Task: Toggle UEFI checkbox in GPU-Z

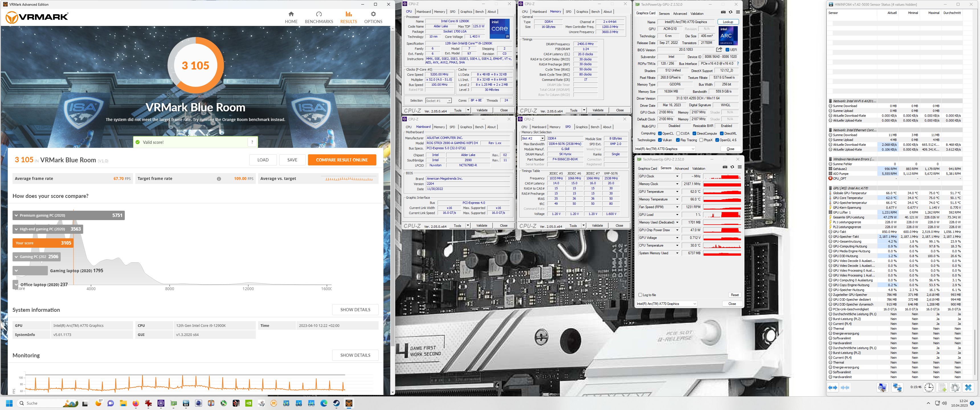Action: pos(727,50)
